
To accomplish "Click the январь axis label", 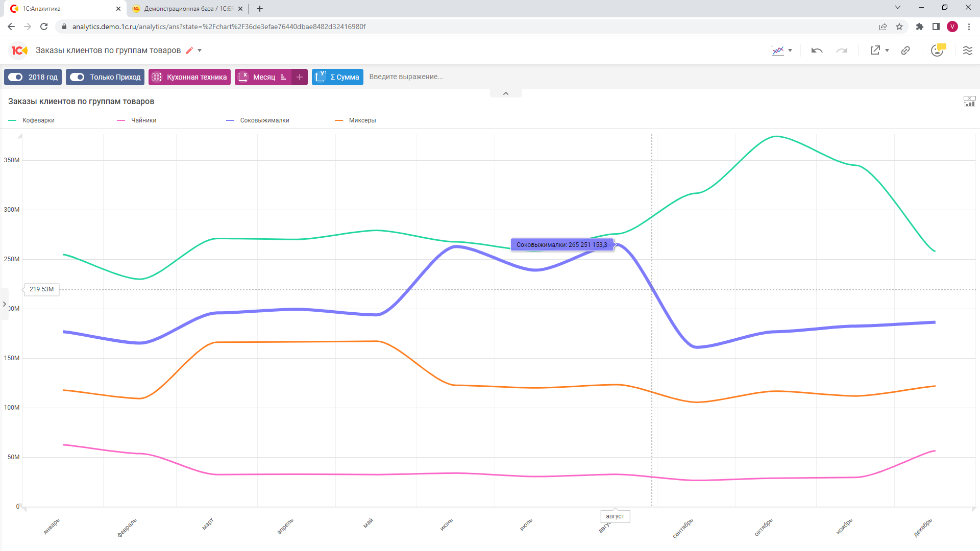I will (52, 526).
